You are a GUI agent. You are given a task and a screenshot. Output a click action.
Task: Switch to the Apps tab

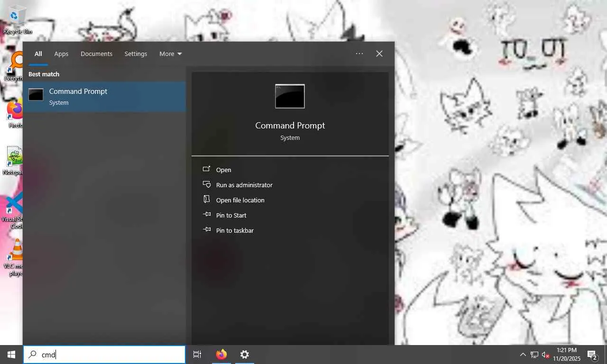click(x=61, y=54)
